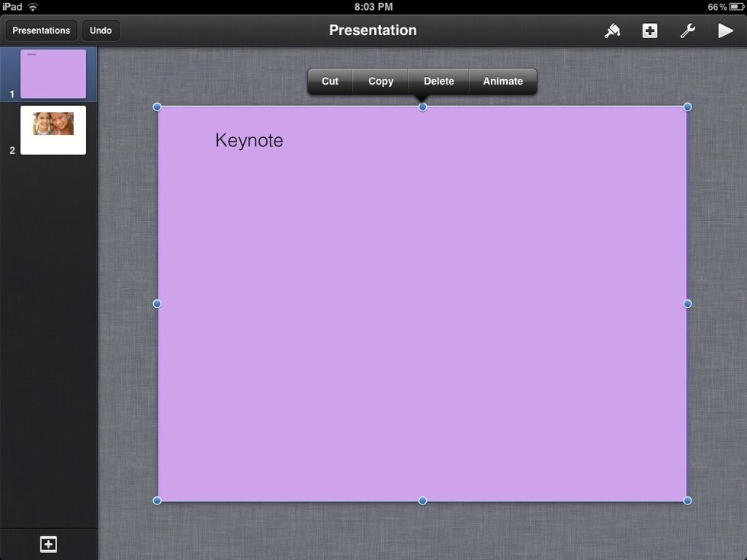Grab the top-left selection handle

coord(157,107)
